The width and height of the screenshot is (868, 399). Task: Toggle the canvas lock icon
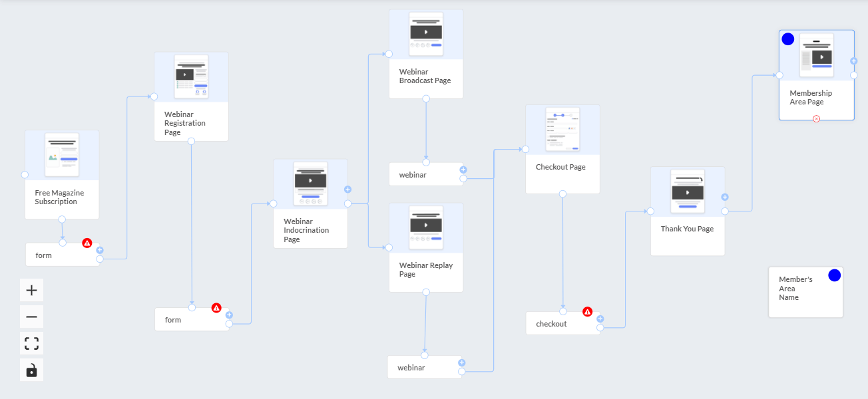click(31, 370)
